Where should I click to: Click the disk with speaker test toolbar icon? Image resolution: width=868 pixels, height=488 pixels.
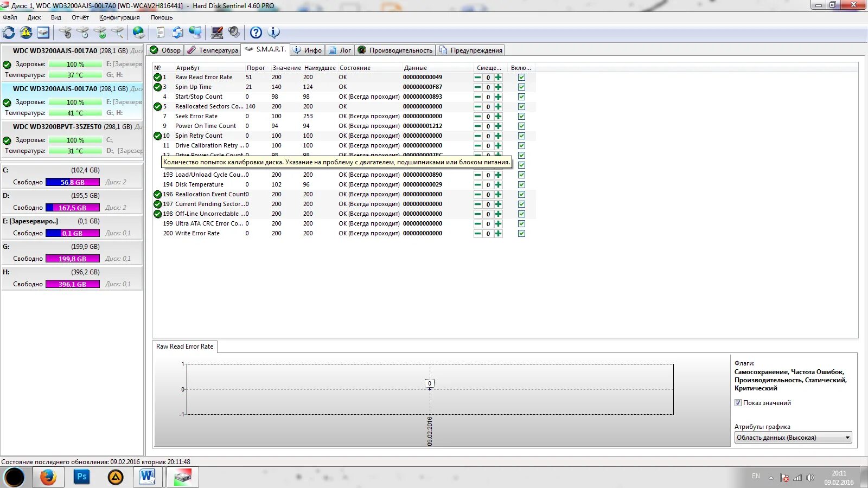(x=66, y=33)
